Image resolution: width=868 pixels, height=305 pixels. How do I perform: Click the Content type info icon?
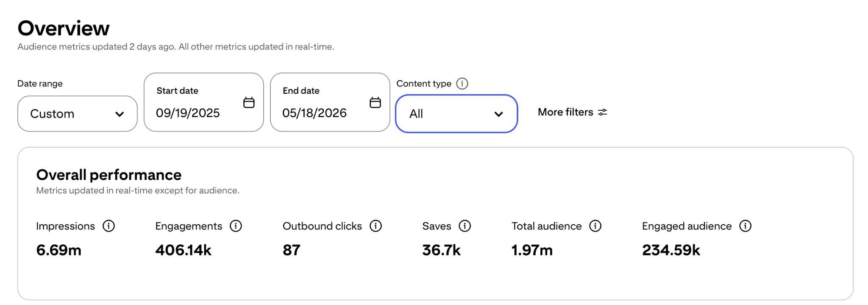point(462,84)
